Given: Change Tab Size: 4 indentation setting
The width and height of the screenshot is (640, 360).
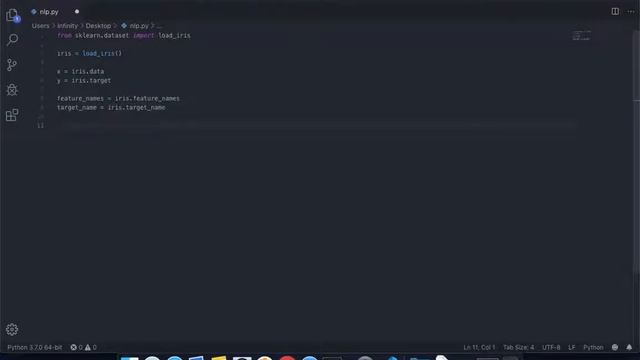Looking at the screenshot, I should 518,347.
